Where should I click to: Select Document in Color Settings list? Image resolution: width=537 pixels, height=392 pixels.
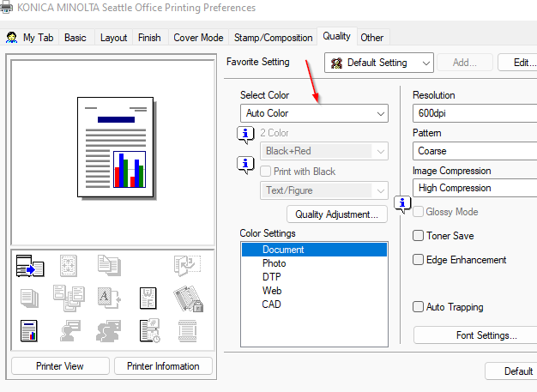click(x=314, y=250)
